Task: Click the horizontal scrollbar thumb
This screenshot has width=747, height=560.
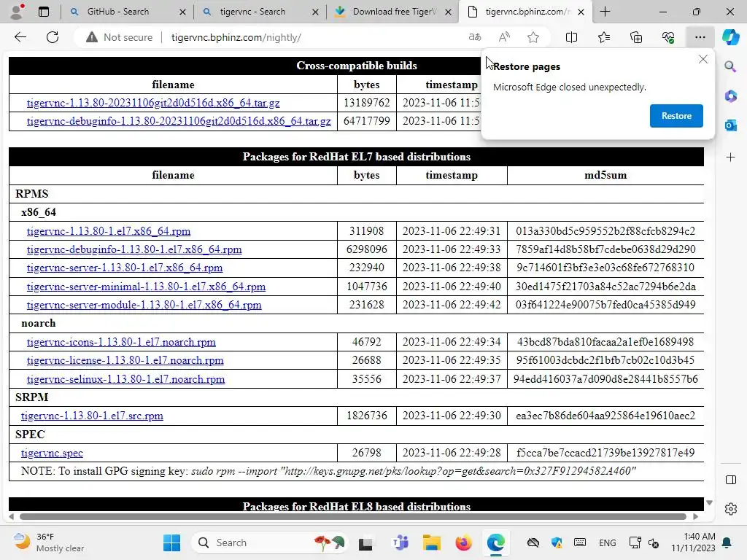Action: [x=352, y=516]
